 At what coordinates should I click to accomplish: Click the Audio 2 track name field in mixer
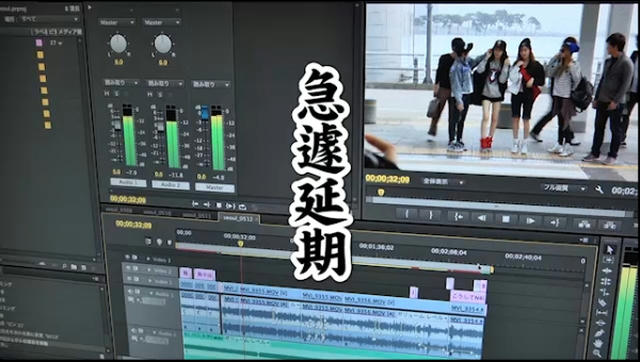(x=171, y=185)
